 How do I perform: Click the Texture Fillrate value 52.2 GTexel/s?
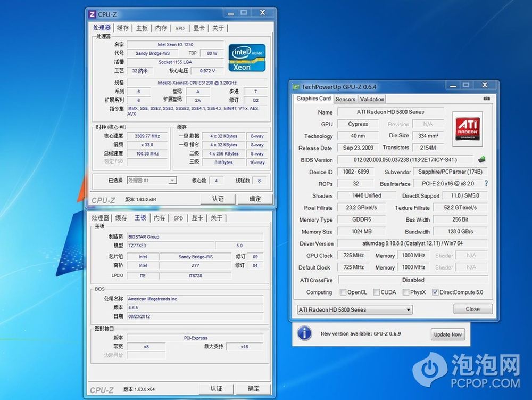(460, 208)
